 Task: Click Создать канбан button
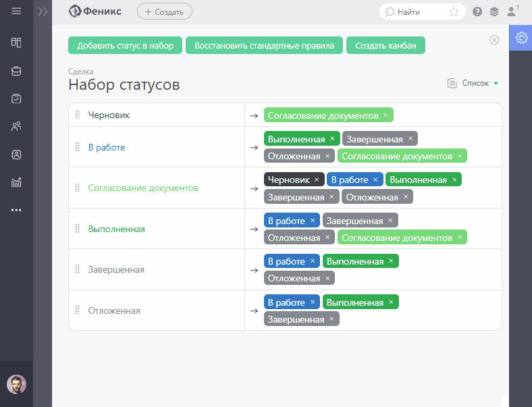pos(385,45)
